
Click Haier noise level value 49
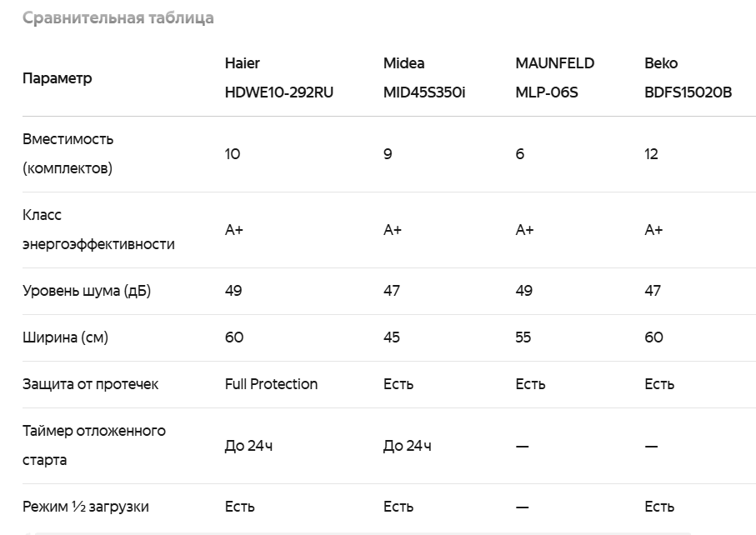tap(233, 291)
